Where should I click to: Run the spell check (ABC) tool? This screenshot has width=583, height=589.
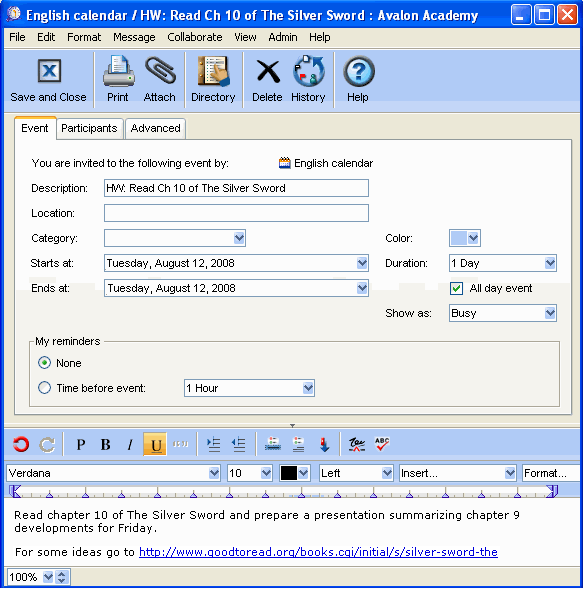[382, 444]
